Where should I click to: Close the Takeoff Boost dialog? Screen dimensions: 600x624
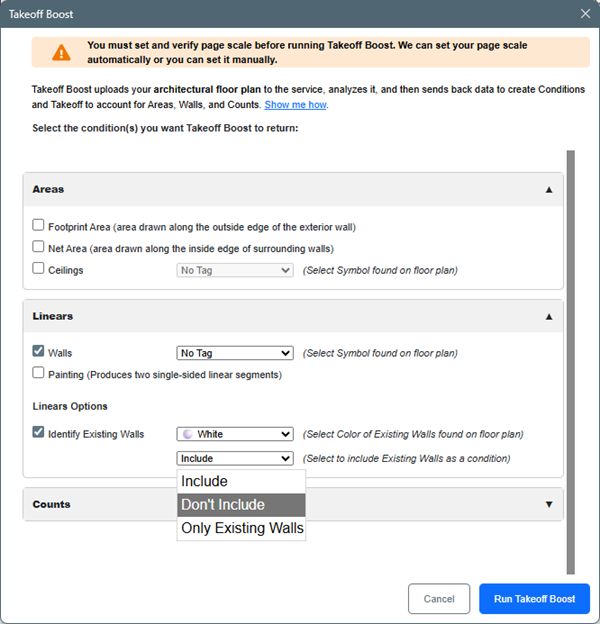click(x=585, y=14)
